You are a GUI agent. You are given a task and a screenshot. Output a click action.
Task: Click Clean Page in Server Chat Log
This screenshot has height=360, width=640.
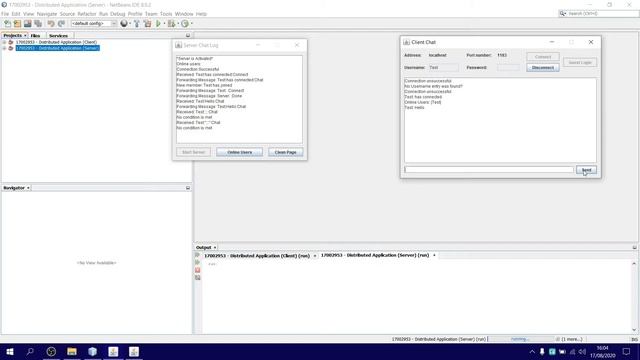click(285, 152)
